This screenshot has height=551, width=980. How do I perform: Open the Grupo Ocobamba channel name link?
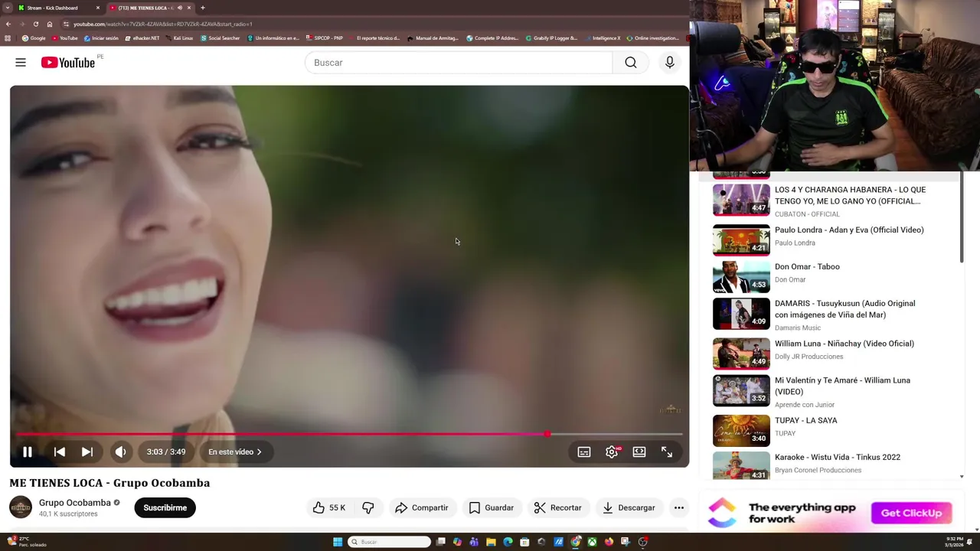pyautogui.click(x=75, y=503)
